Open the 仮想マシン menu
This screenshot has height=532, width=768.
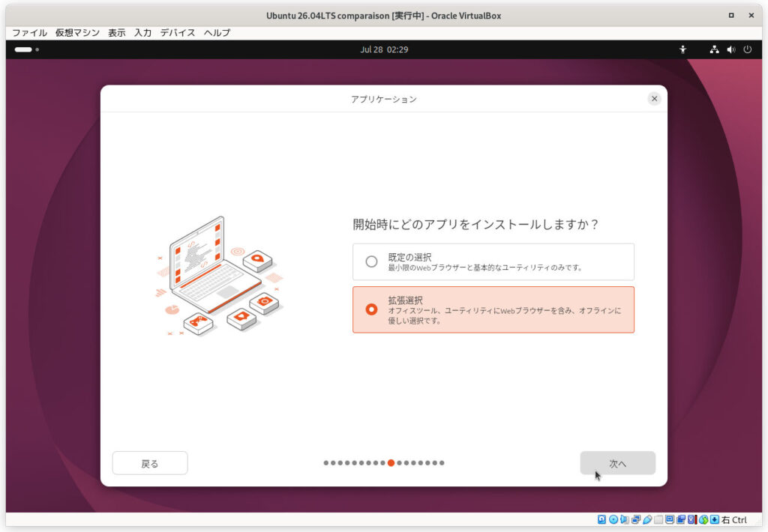click(x=77, y=33)
